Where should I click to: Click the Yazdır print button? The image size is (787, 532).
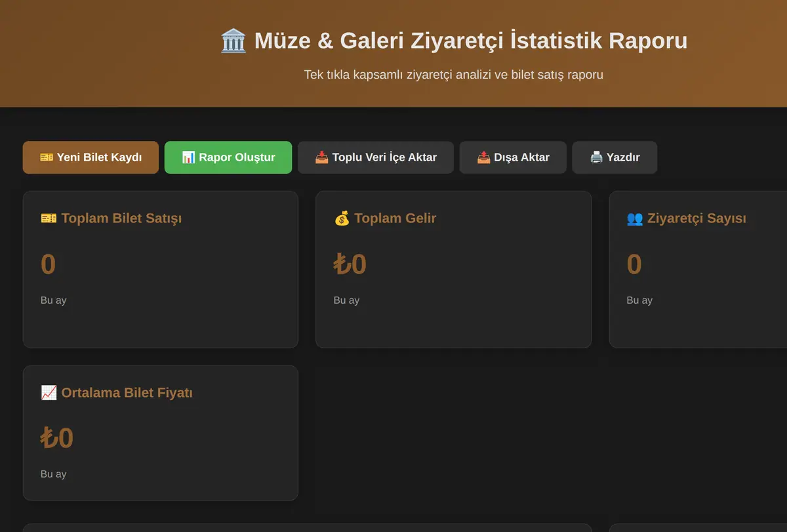(x=615, y=157)
